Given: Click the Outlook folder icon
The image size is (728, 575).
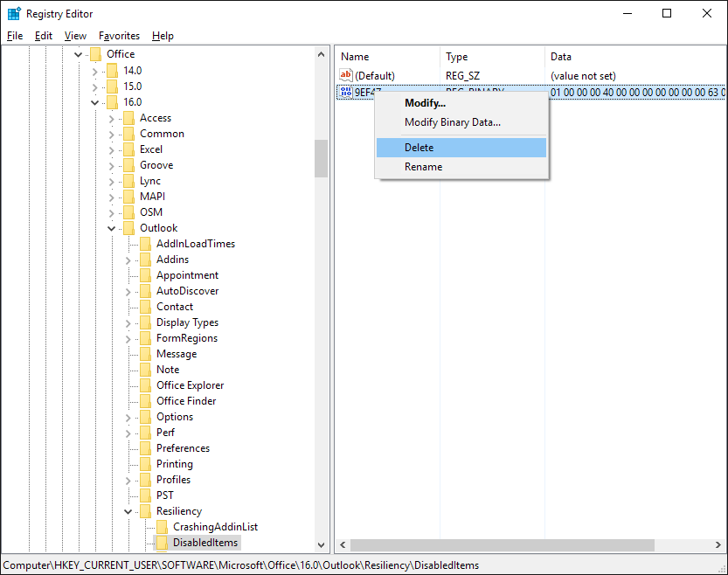Looking at the screenshot, I should pos(128,228).
